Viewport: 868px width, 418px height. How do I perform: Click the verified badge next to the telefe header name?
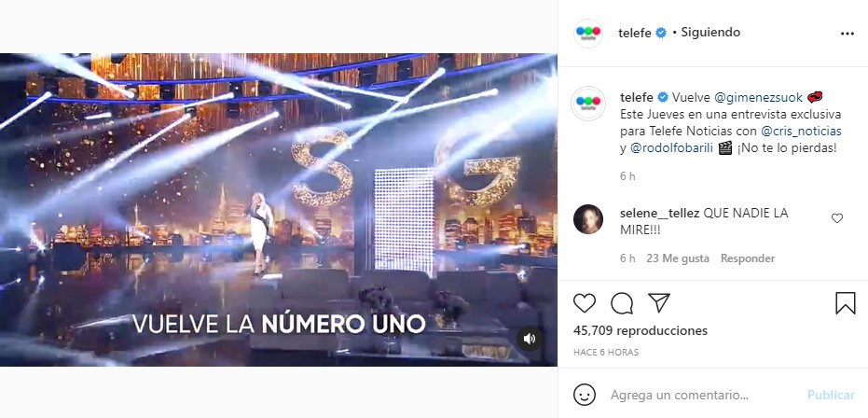tap(661, 34)
